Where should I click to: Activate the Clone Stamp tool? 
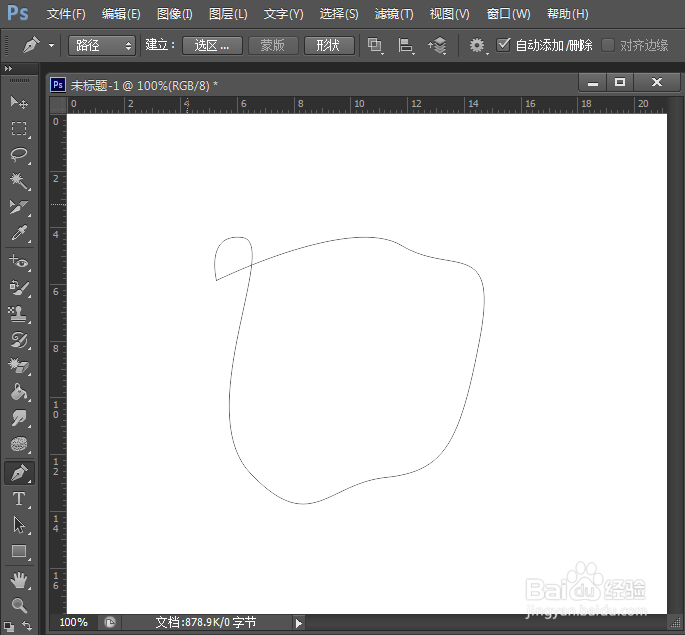click(19, 314)
